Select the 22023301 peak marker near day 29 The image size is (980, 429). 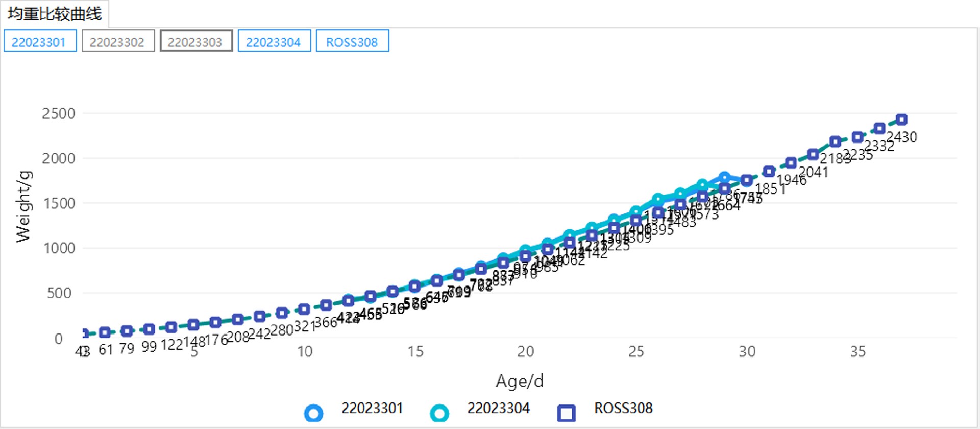[724, 178]
